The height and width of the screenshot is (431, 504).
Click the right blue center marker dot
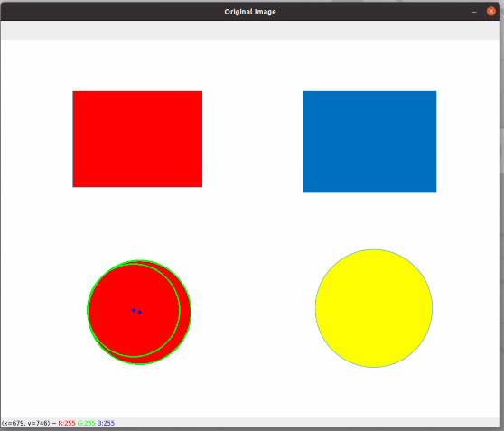[139, 312]
